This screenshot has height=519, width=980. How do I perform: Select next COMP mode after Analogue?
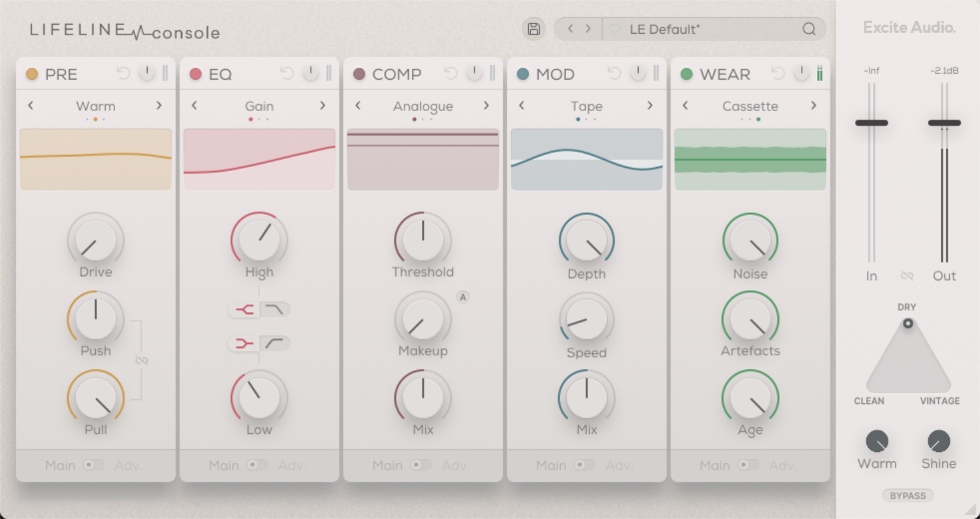[x=486, y=105]
